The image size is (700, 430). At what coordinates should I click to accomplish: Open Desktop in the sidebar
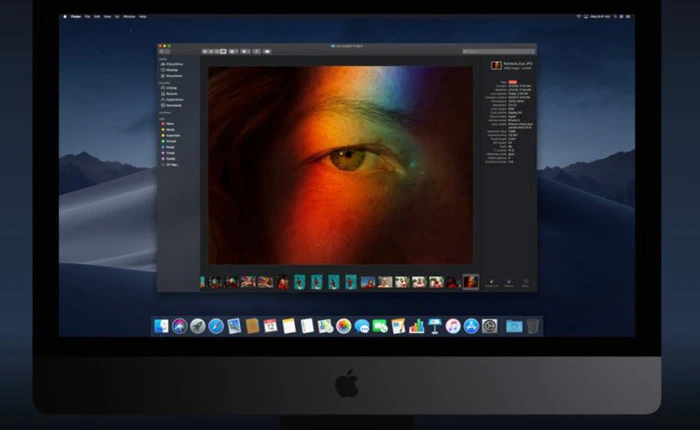(x=170, y=70)
